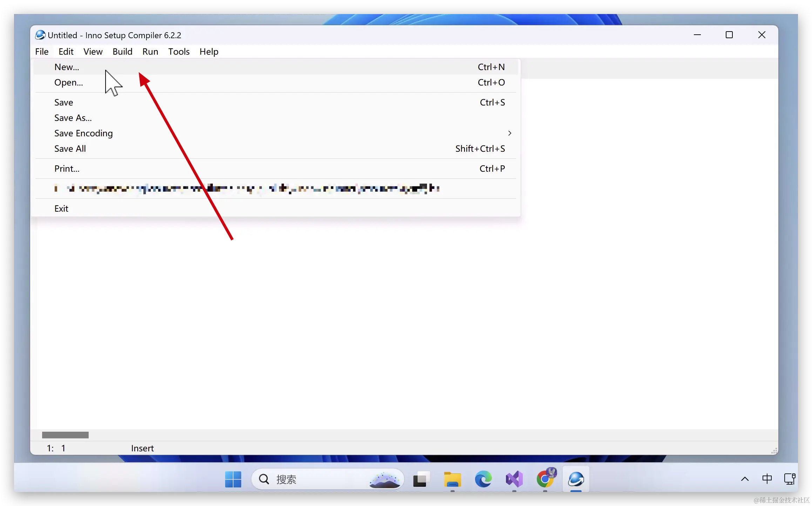
Task: Open the Help menu
Action: (x=209, y=52)
